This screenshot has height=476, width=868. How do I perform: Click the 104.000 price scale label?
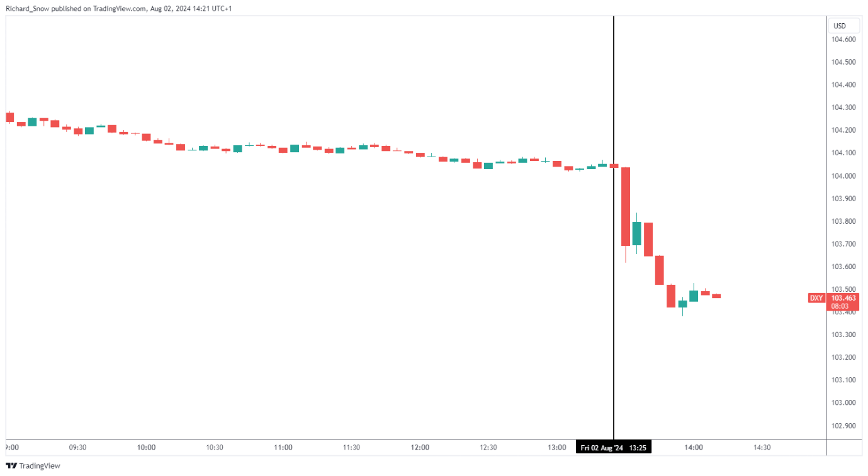(843, 176)
